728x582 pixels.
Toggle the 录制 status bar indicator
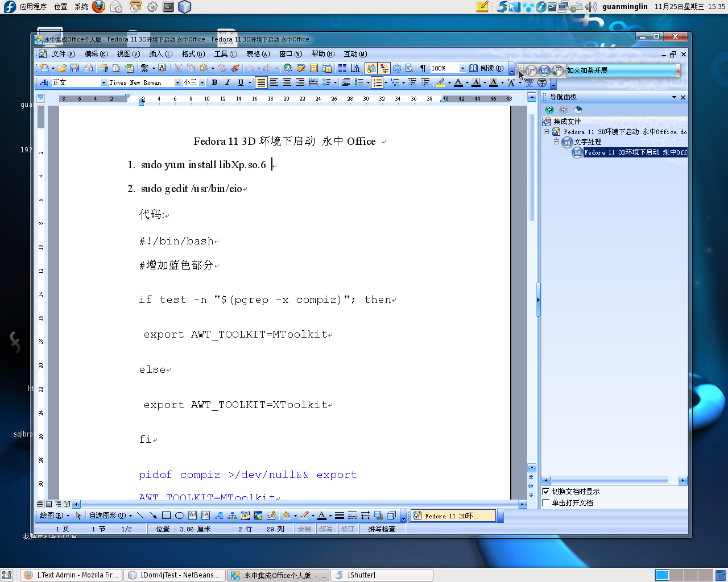[305, 529]
